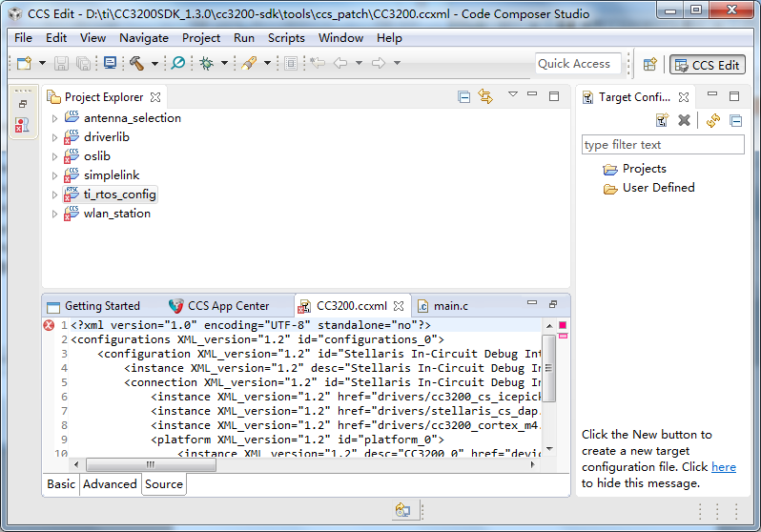Select the User Defined folder
The height and width of the screenshot is (532, 761).
[x=648, y=188]
